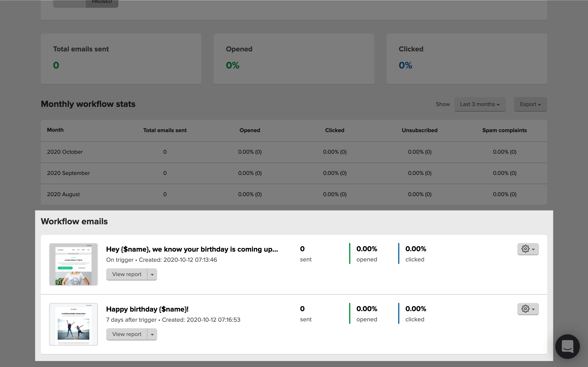The height and width of the screenshot is (367, 588).
Task: Open gear settings for birthday coming up email
Action: click(x=528, y=249)
